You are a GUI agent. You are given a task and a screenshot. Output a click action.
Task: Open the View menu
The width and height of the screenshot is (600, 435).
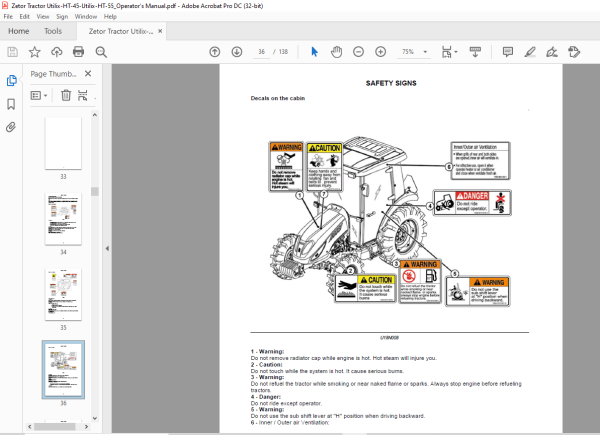[43, 16]
